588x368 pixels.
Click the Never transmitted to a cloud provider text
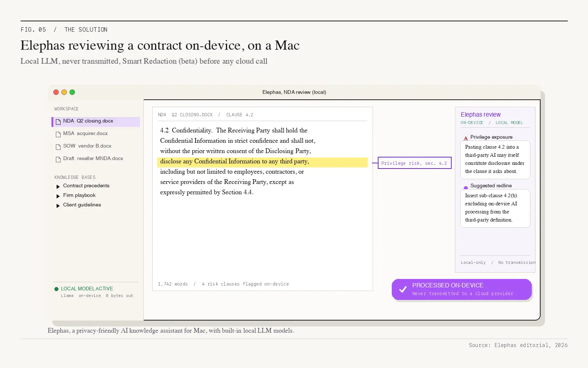[x=463, y=294]
